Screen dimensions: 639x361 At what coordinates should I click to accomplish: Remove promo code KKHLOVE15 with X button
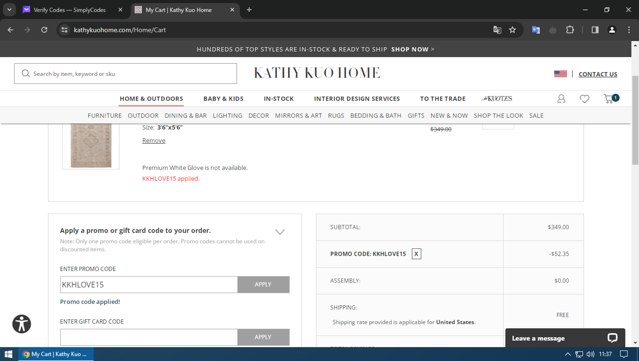point(416,254)
